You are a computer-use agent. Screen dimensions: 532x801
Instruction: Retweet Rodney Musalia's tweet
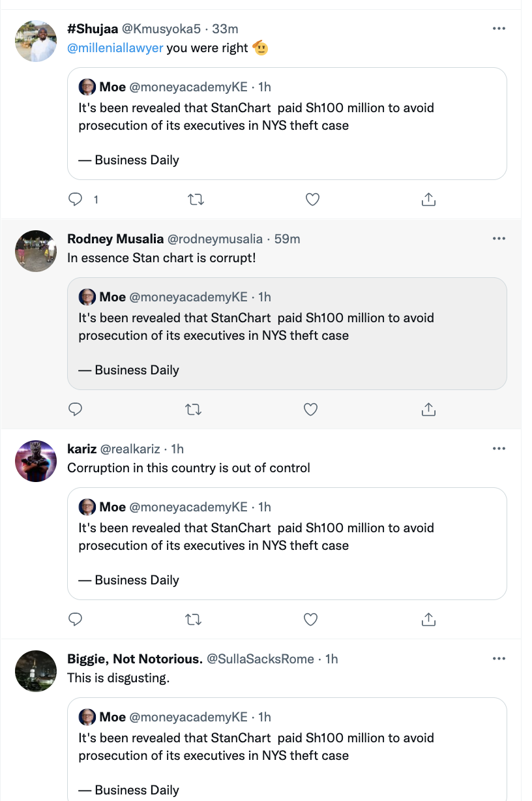coord(194,410)
